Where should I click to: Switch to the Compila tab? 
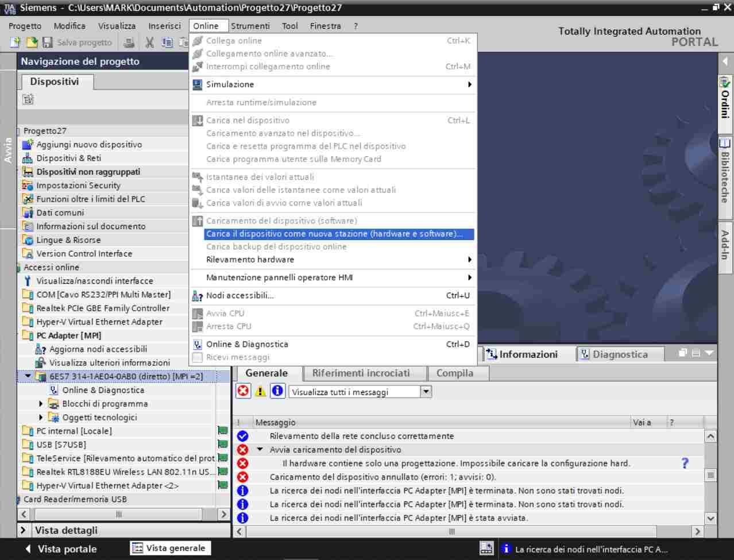coord(455,373)
